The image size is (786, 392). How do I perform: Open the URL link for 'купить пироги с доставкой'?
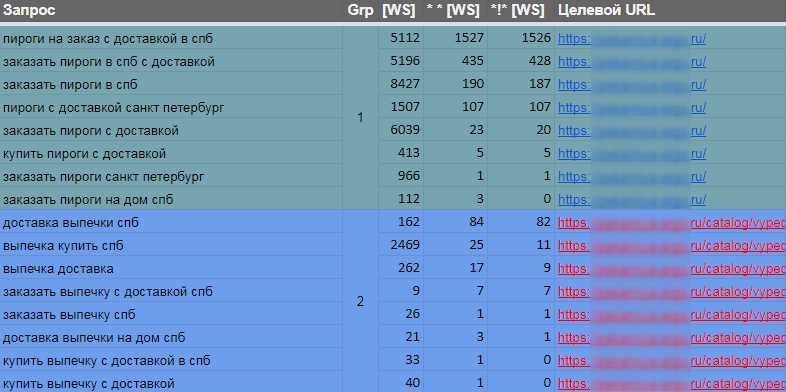tap(632, 154)
